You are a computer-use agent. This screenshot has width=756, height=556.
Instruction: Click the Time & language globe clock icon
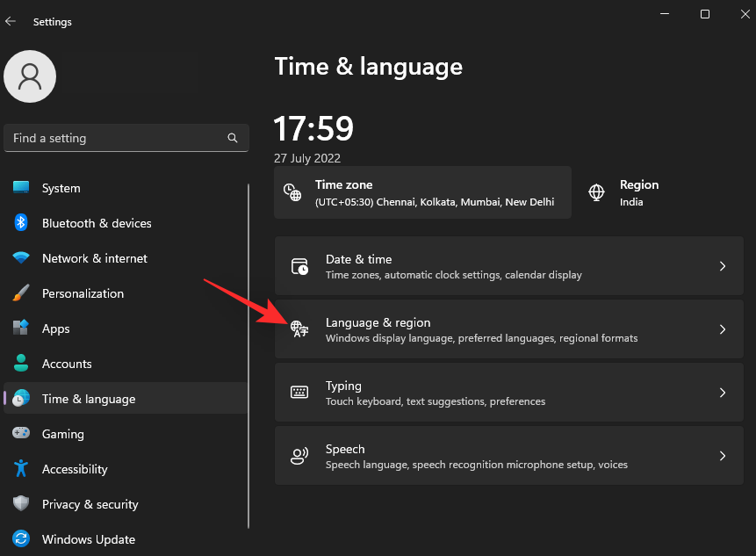(21, 398)
